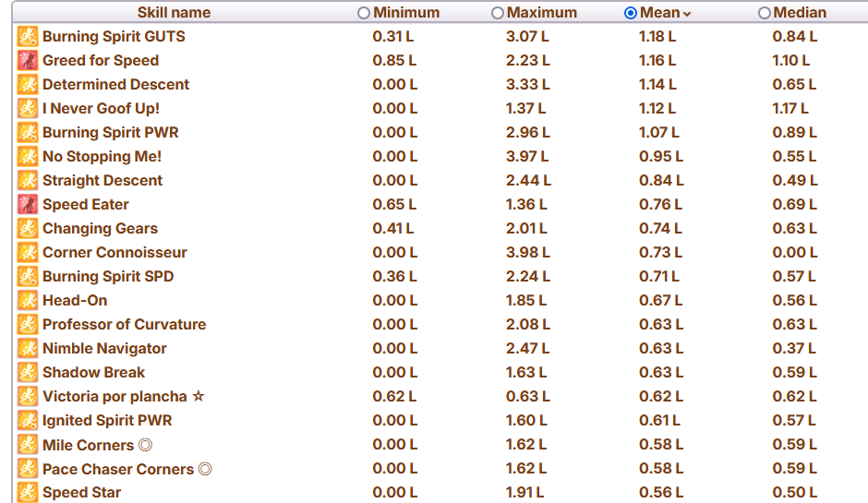
Task: Click the Ignited Spirit PWR skill icon
Action: (x=28, y=421)
